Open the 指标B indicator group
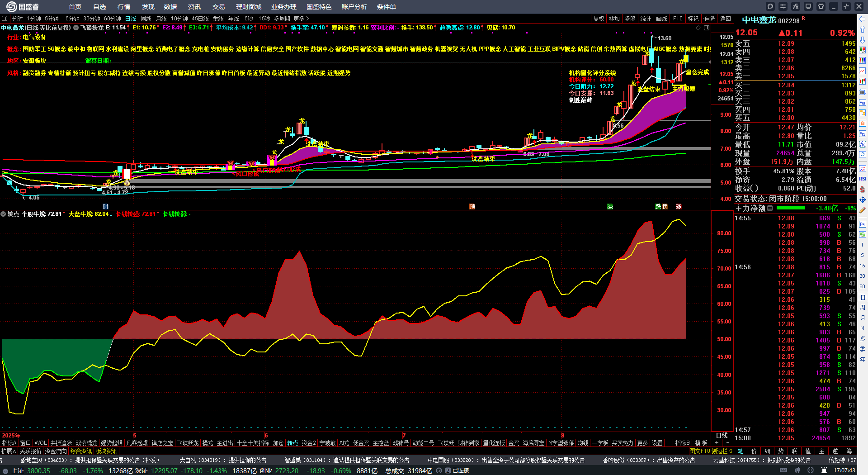This screenshot has height=475, width=868. click(682, 443)
